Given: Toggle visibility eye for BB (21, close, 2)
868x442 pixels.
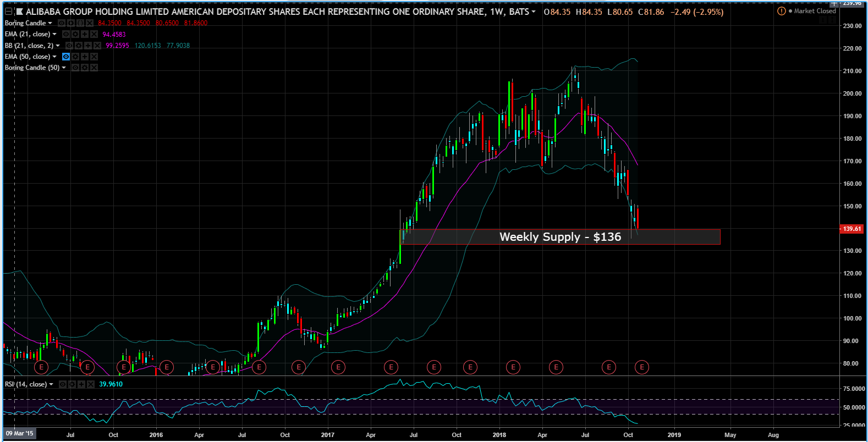Looking at the screenshot, I should (x=69, y=46).
